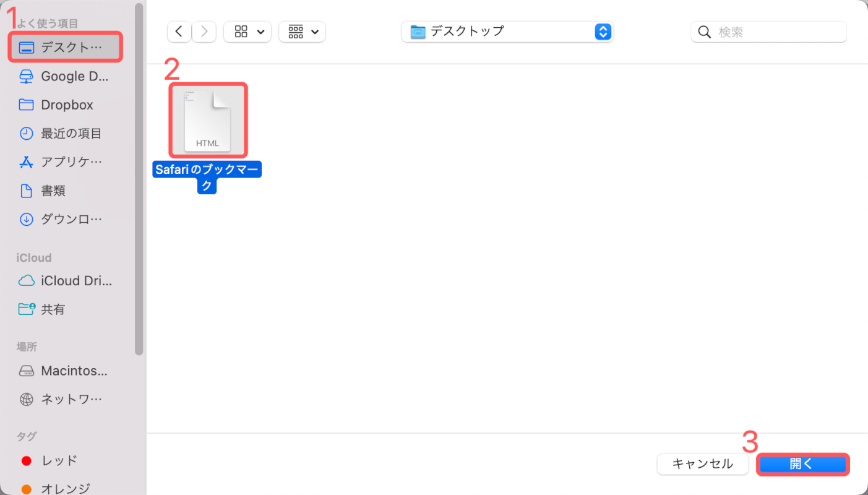The height and width of the screenshot is (495, 868).
Task: Click the cloud icon for iCloud Drive
Action: [x=27, y=280]
